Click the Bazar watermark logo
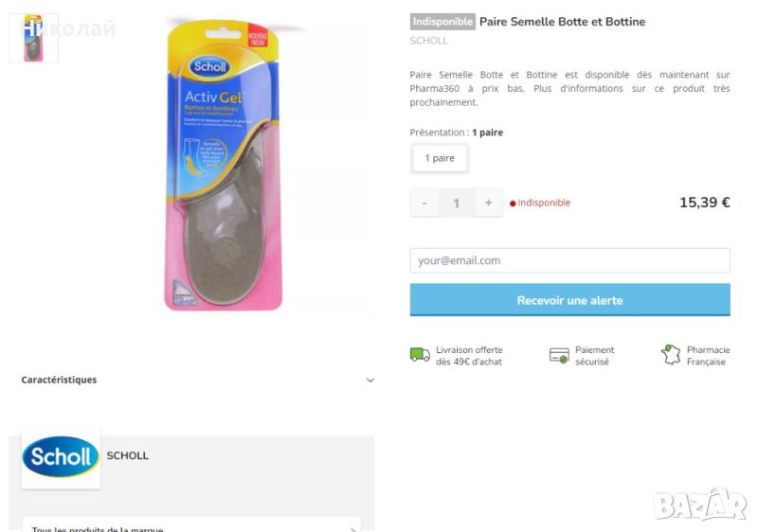The image size is (758, 532). click(700, 504)
